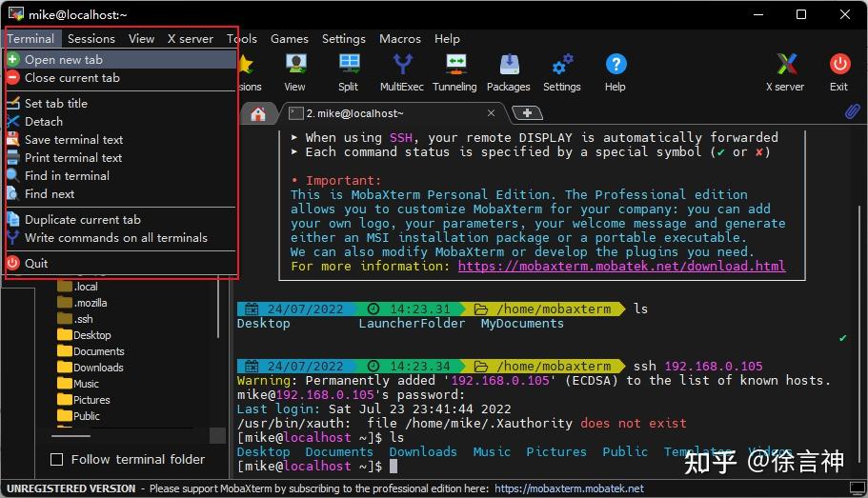Open the Sessions menu
868x498 pixels.
point(91,39)
